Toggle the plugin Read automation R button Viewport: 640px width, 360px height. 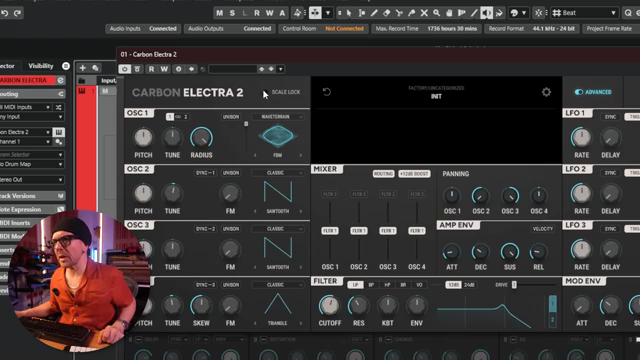coord(151,69)
